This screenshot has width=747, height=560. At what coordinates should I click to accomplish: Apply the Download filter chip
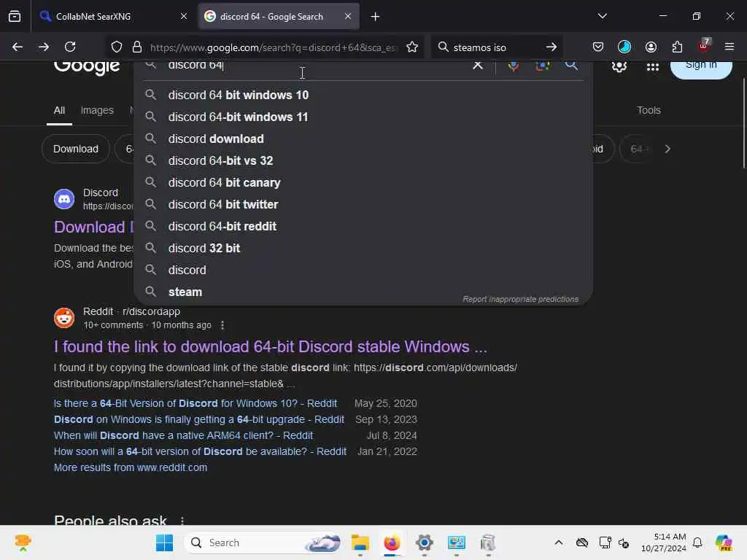click(76, 149)
